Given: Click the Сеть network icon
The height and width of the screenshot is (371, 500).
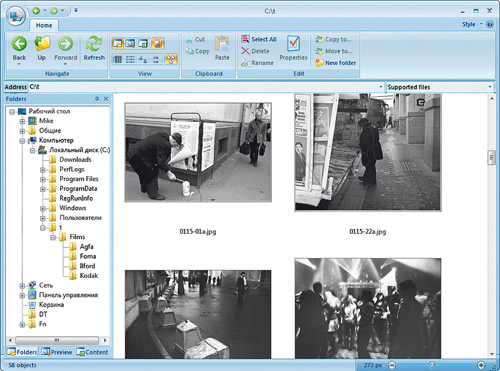Looking at the screenshot, I should [32, 285].
